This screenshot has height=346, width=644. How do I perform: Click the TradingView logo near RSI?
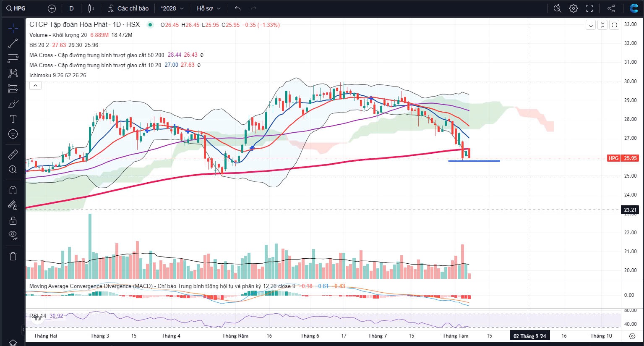point(38,318)
